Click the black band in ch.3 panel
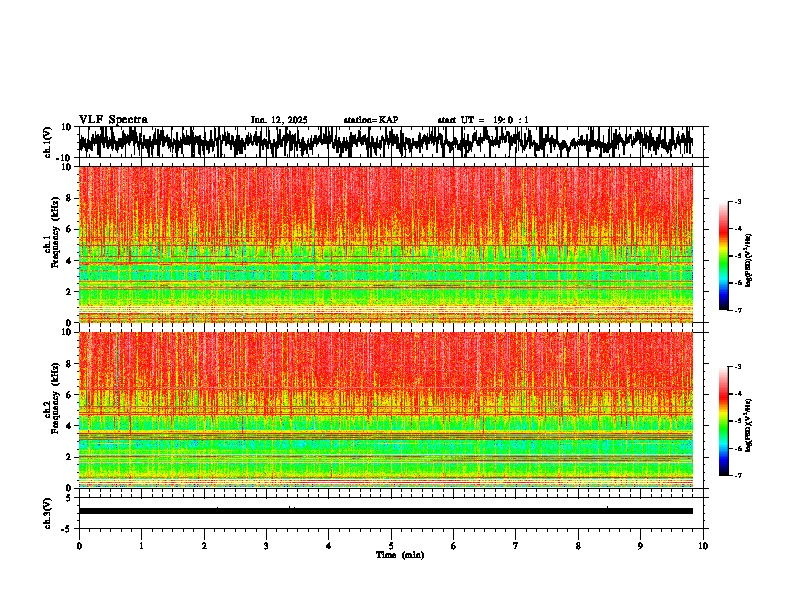The width and height of the screenshot is (792, 612). 386,511
